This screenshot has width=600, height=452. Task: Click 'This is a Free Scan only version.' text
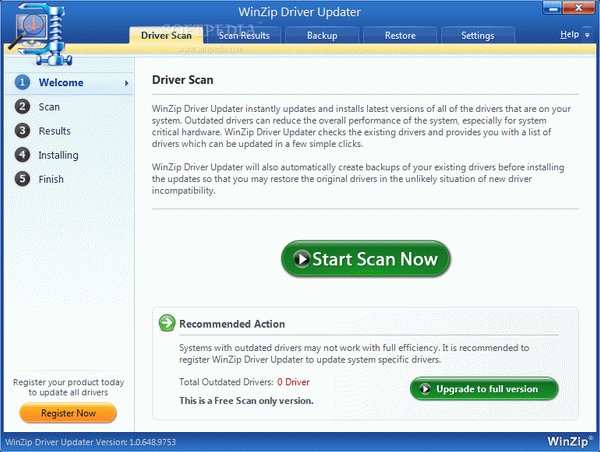point(246,401)
